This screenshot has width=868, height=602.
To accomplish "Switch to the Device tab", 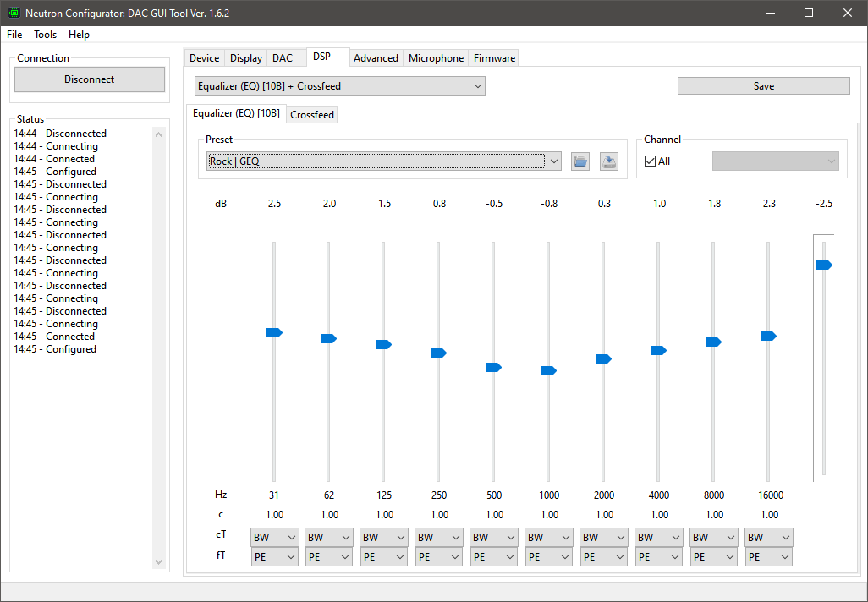I will [x=204, y=57].
